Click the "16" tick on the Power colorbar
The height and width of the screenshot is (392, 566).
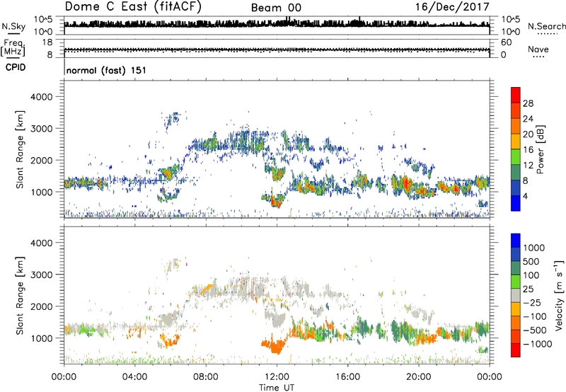(x=528, y=150)
